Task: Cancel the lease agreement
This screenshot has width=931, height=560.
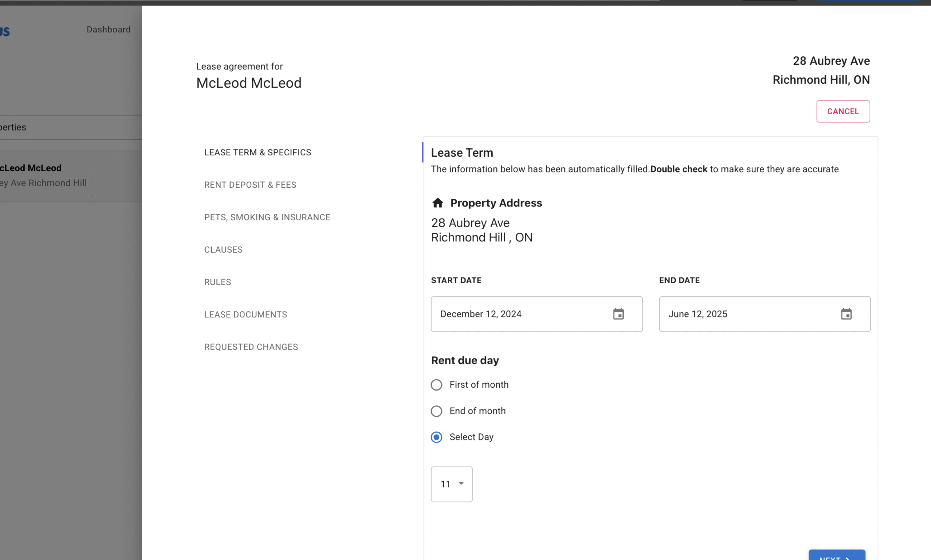Action: pos(842,111)
